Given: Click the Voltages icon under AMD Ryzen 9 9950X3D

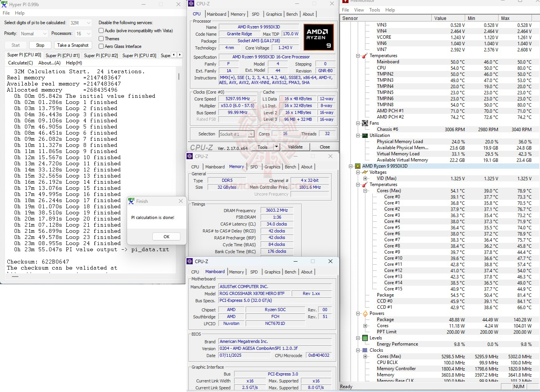Looking at the screenshot, I should (365, 172).
